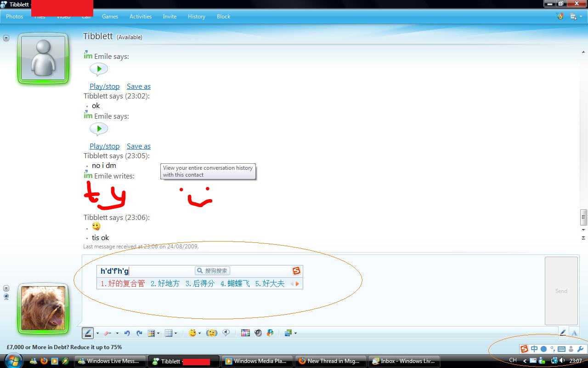Expand the eraser size dropdown arrow

coord(117,333)
